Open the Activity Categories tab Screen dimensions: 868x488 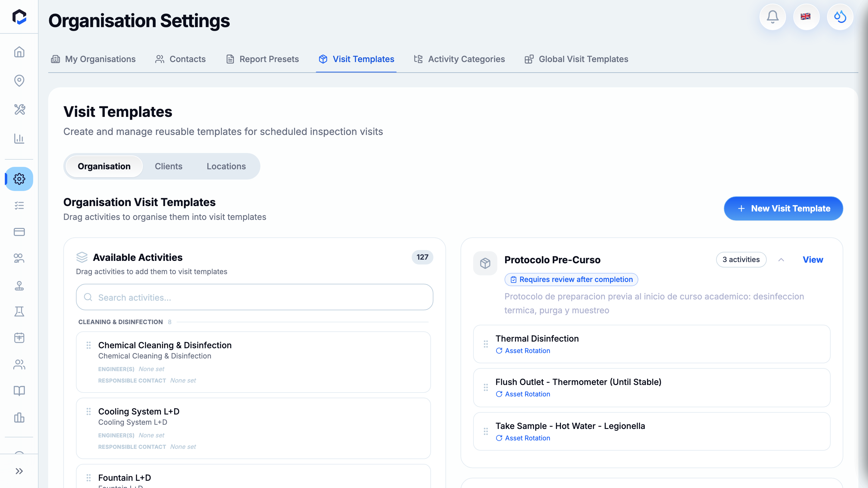pyautogui.click(x=459, y=59)
